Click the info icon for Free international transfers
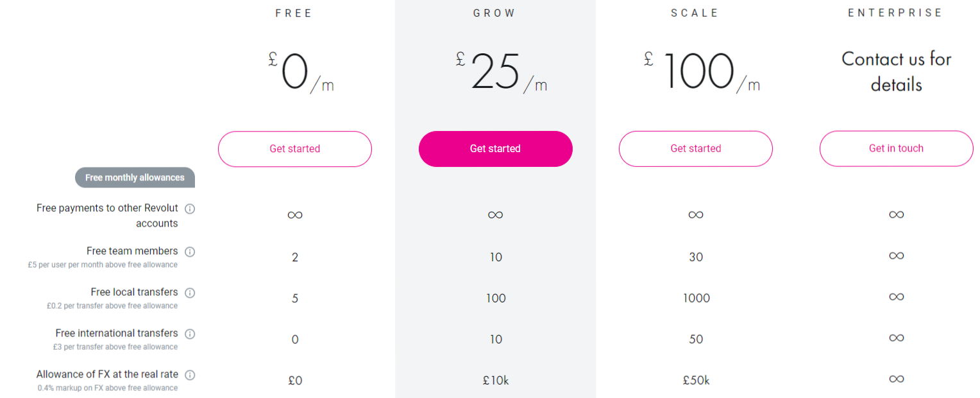980x398 pixels. [190, 333]
